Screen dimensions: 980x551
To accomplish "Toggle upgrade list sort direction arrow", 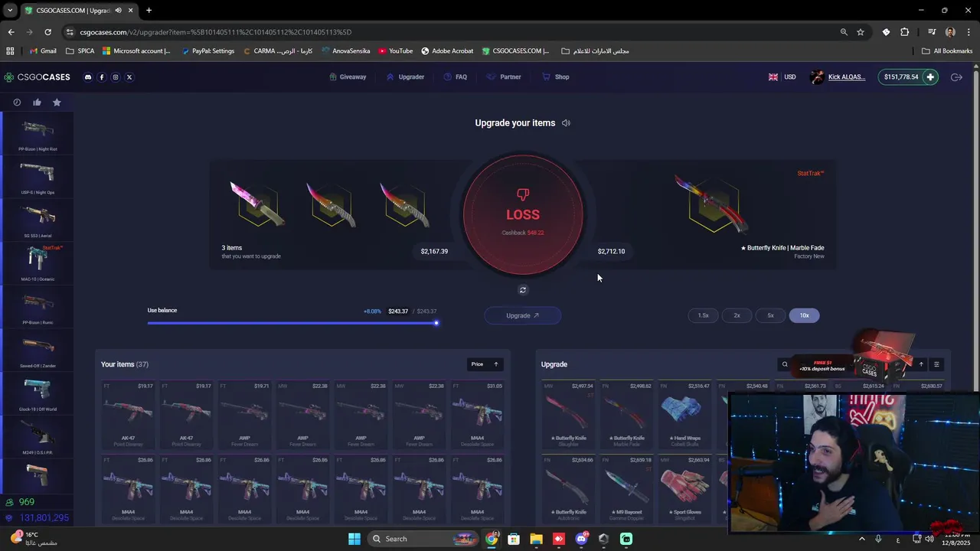I will (x=921, y=364).
